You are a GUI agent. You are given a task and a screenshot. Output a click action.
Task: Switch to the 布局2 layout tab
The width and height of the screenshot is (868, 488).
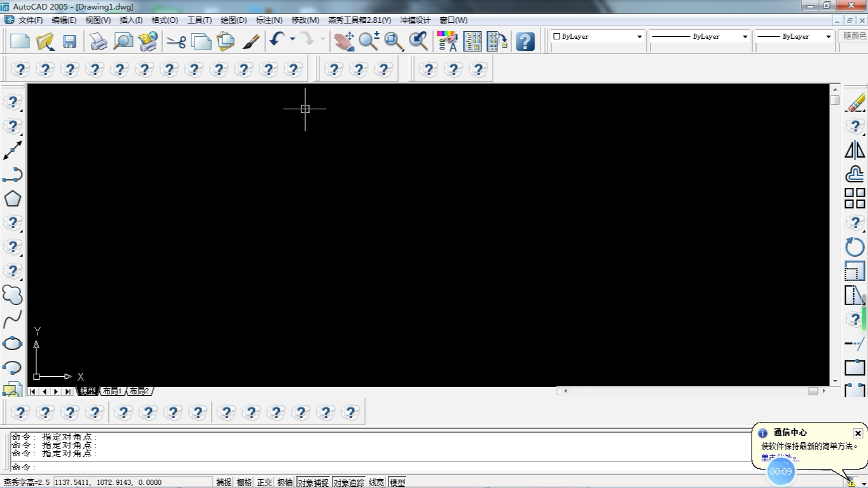(139, 391)
